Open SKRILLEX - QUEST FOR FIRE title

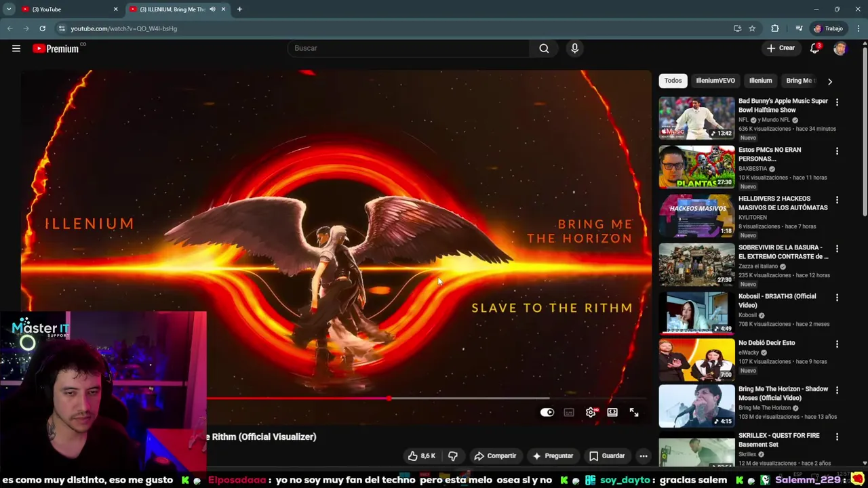tap(779, 440)
